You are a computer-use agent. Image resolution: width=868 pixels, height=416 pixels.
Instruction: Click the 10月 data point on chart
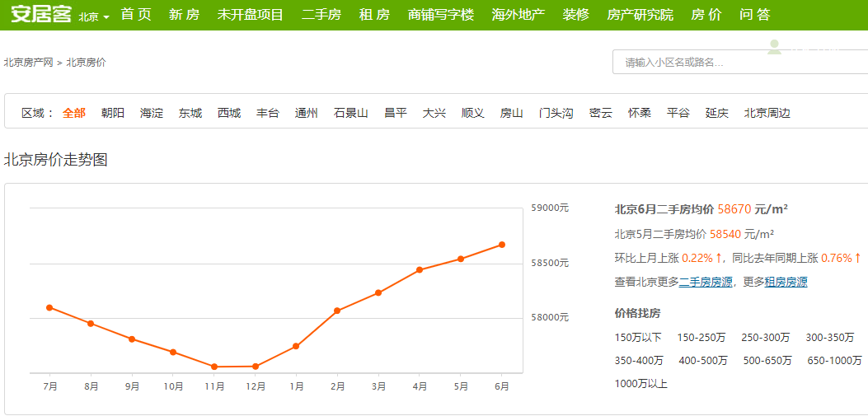(x=173, y=353)
